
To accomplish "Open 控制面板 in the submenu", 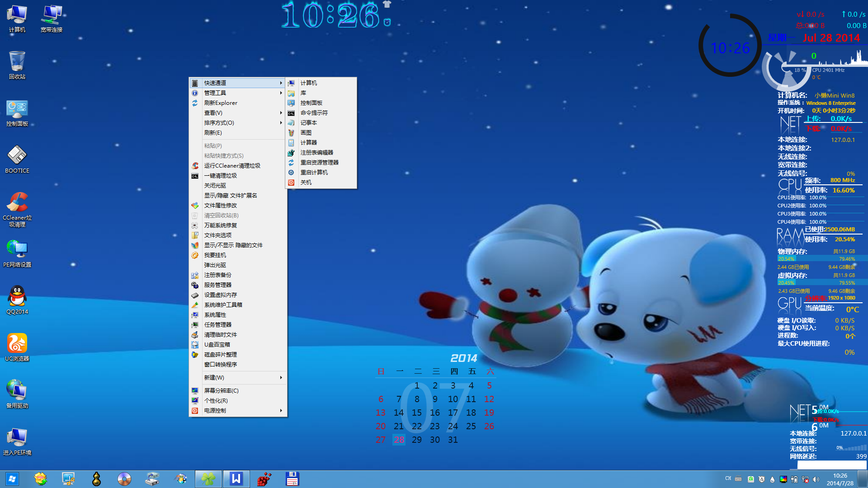I will coord(321,103).
